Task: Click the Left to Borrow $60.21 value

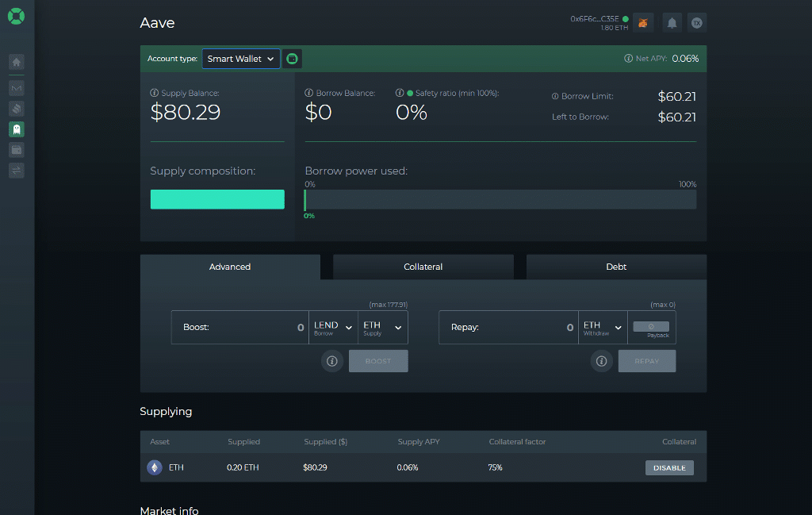Action: pos(677,117)
